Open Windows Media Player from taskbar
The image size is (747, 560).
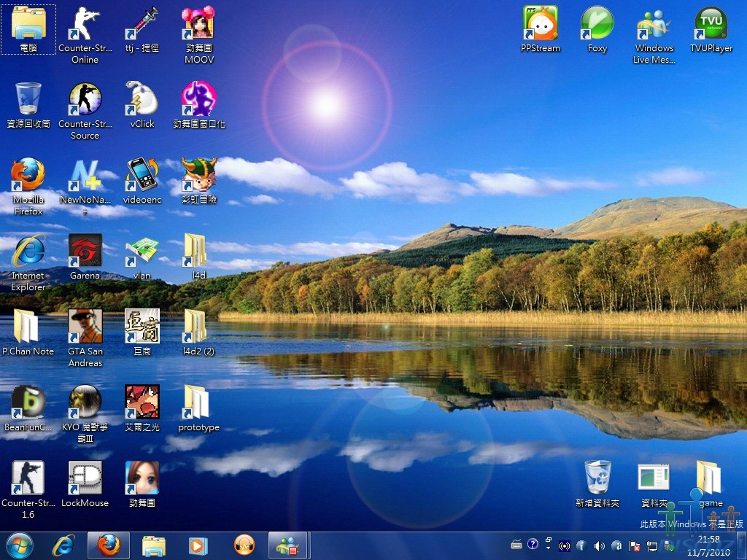click(198, 545)
